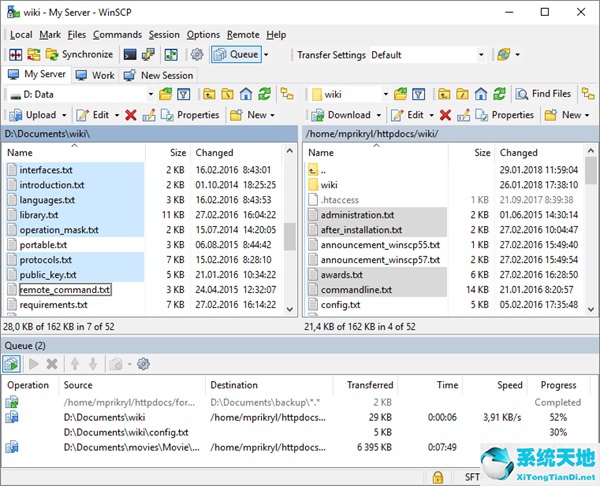The width and height of the screenshot is (600, 486).
Task: Go to local home directory icon
Action: click(x=246, y=94)
